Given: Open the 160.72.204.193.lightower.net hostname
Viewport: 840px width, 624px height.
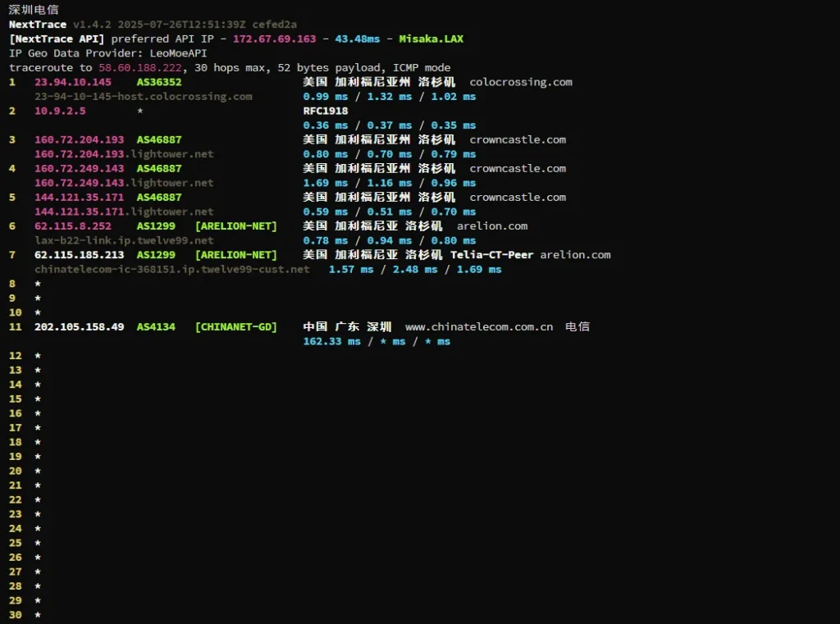Looking at the screenshot, I should pyautogui.click(x=123, y=154).
